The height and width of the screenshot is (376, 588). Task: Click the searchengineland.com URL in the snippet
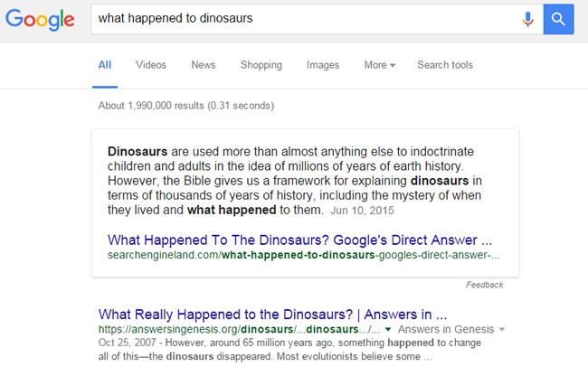tap(303, 257)
